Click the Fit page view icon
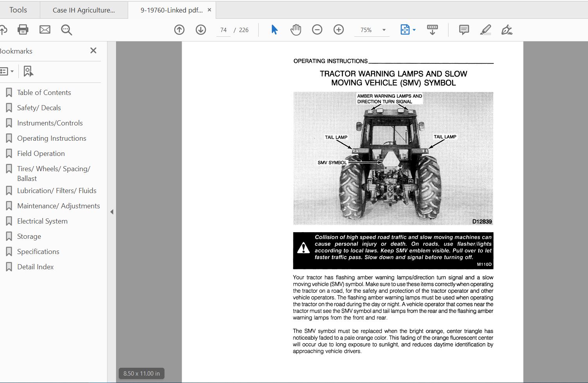588x383 pixels. (405, 30)
